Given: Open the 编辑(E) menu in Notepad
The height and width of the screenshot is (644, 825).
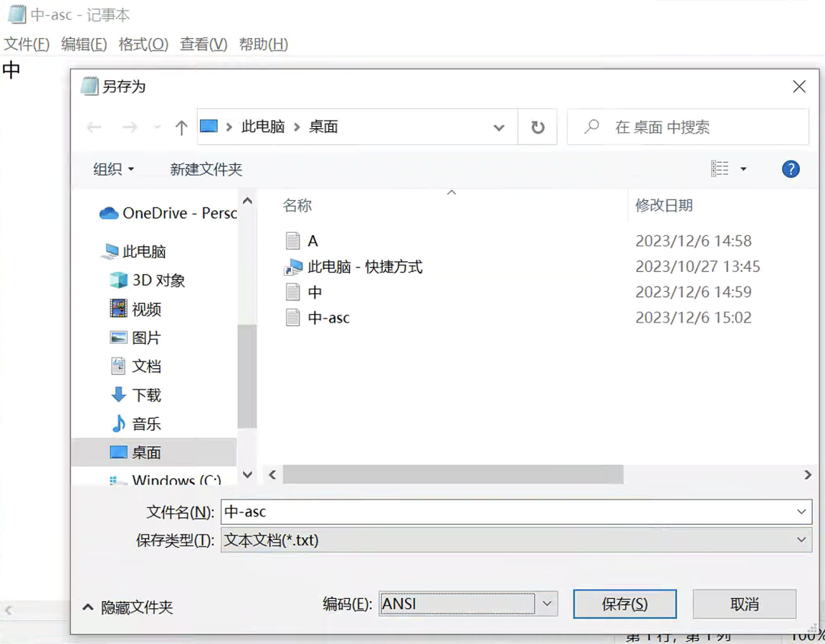Looking at the screenshot, I should (x=84, y=44).
